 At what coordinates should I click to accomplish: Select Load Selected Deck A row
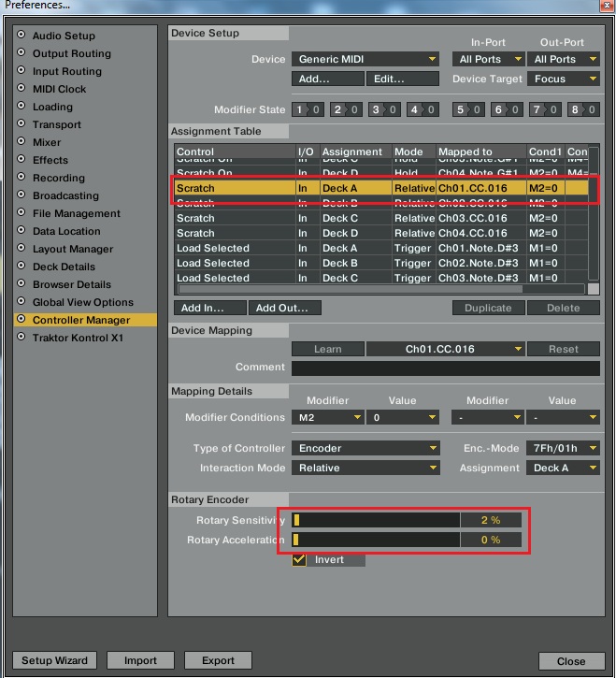coord(381,248)
